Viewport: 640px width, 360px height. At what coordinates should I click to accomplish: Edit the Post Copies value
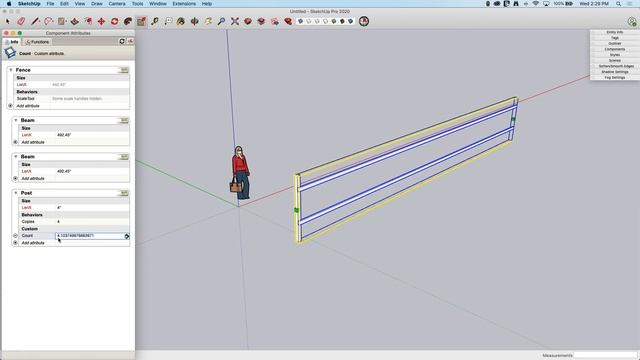(x=92, y=222)
